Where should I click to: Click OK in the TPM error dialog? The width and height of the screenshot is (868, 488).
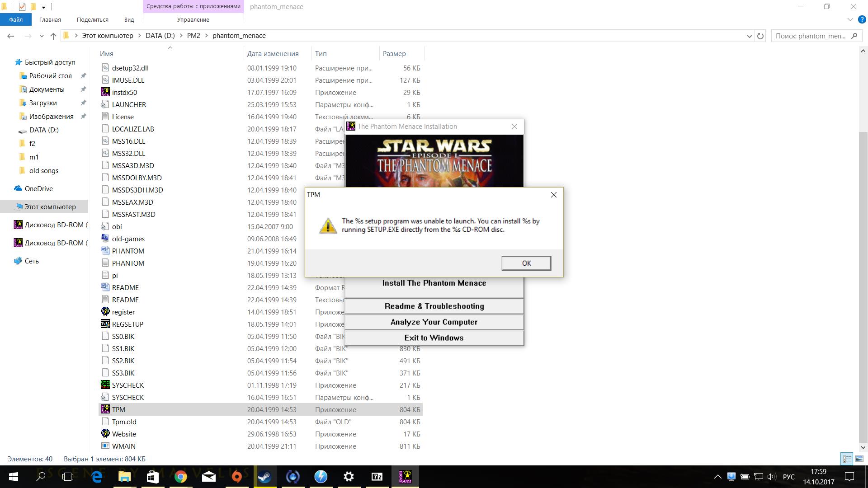coord(526,263)
